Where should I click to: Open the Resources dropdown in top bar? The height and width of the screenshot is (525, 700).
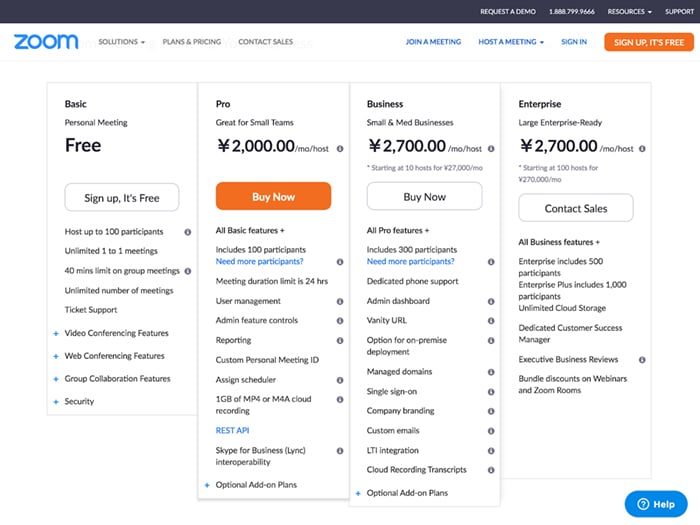[x=629, y=12]
